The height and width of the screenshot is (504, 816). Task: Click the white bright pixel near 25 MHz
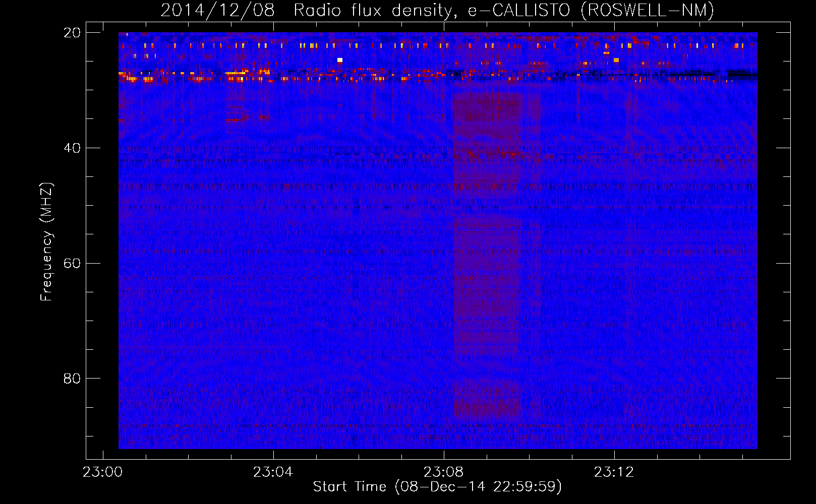340,60
